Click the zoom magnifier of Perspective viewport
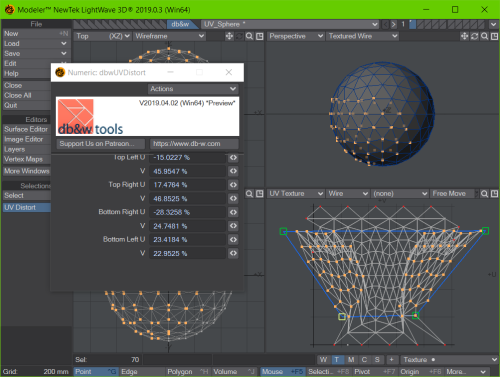 (x=485, y=36)
